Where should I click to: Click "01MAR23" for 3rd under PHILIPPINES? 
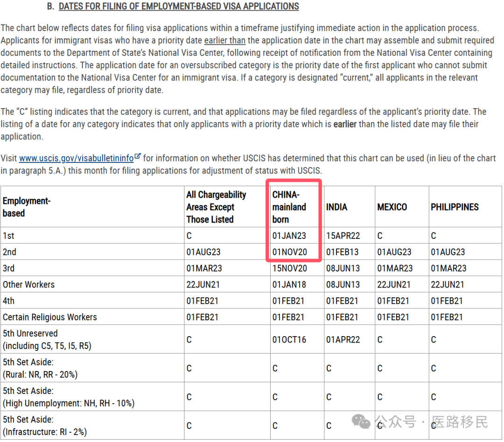[x=449, y=268]
